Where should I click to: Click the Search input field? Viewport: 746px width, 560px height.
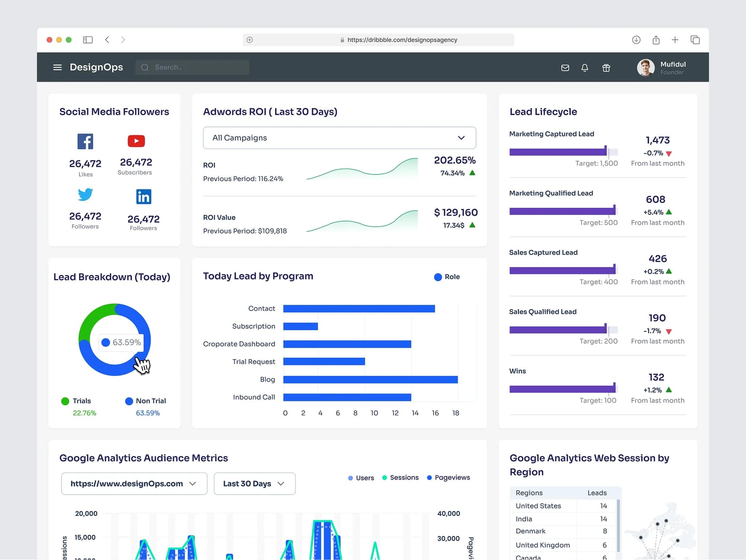192,67
